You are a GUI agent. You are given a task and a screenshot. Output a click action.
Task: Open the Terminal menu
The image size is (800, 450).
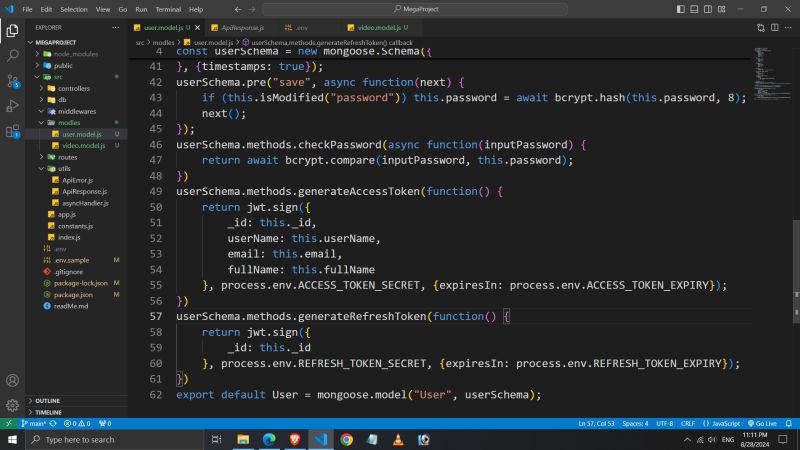[x=167, y=8]
